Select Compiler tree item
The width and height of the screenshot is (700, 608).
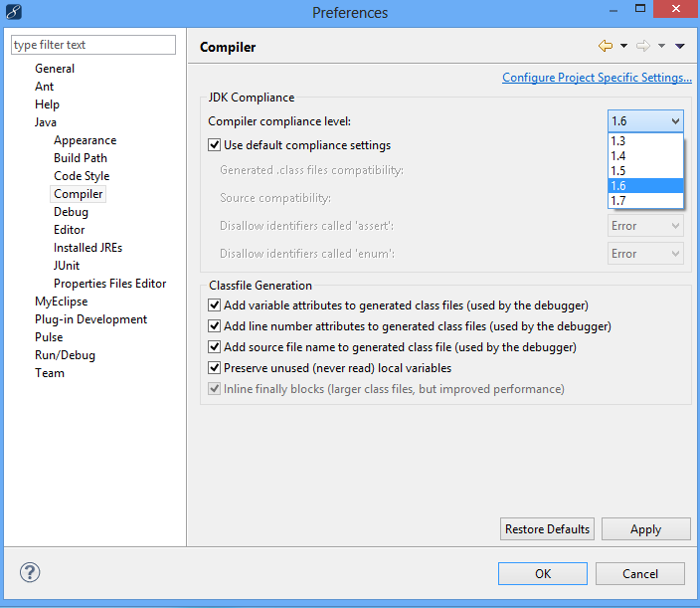[x=79, y=194]
